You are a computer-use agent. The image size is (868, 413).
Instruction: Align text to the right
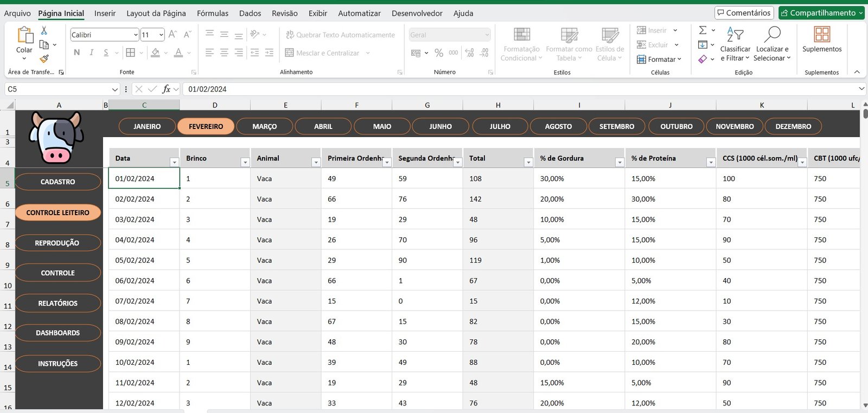tap(239, 53)
